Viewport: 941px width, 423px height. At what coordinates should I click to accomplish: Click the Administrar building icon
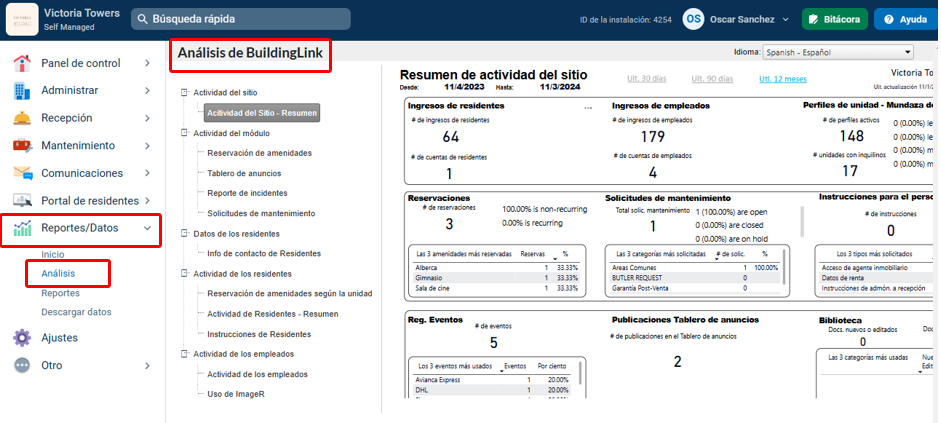22,91
